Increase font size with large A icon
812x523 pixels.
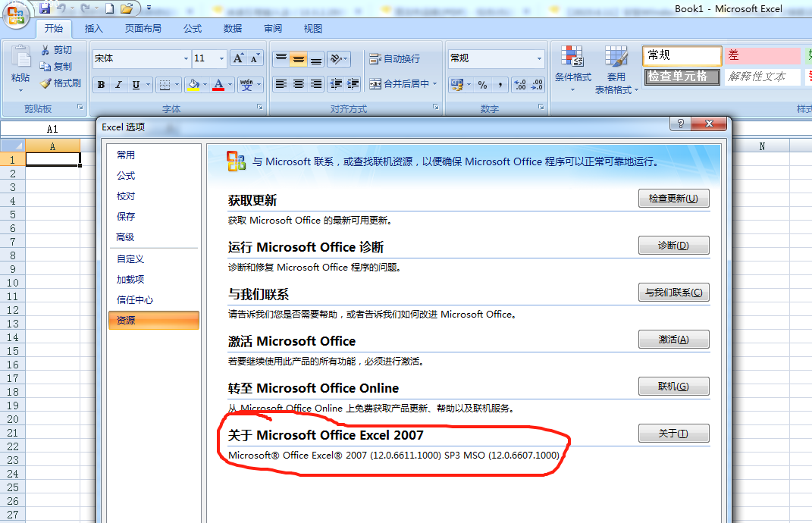[238, 58]
